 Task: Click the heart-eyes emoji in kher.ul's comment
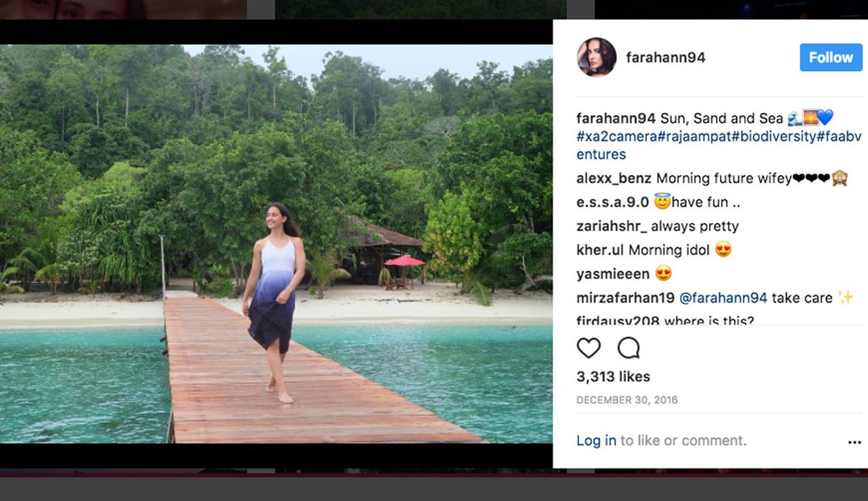723,250
